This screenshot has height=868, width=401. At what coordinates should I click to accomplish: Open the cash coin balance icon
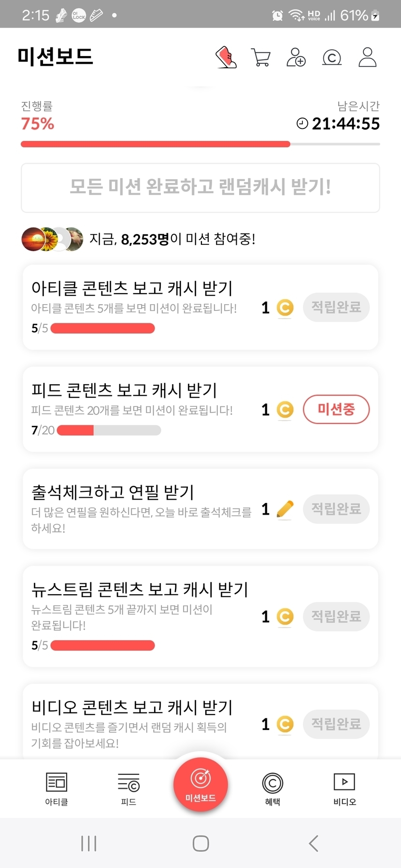pyautogui.click(x=332, y=58)
